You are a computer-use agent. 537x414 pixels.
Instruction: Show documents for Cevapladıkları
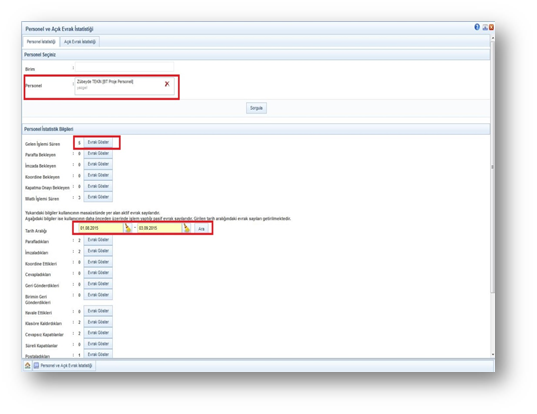click(x=98, y=273)
